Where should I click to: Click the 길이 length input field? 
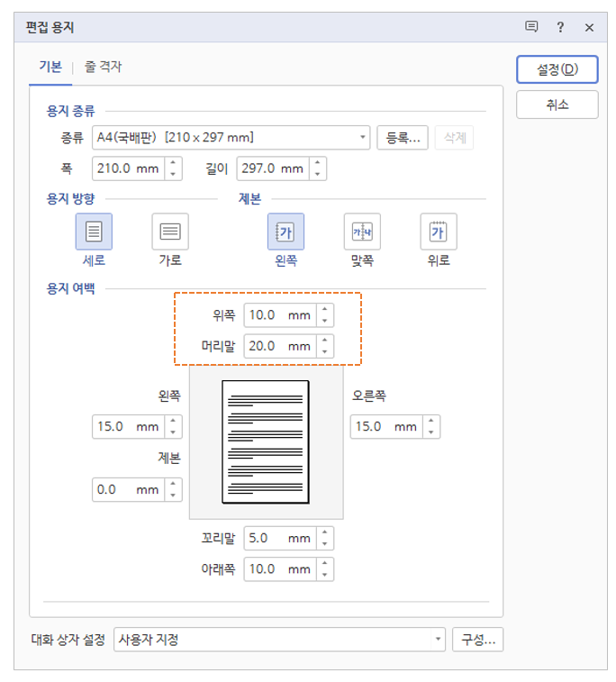click(273, 168)
